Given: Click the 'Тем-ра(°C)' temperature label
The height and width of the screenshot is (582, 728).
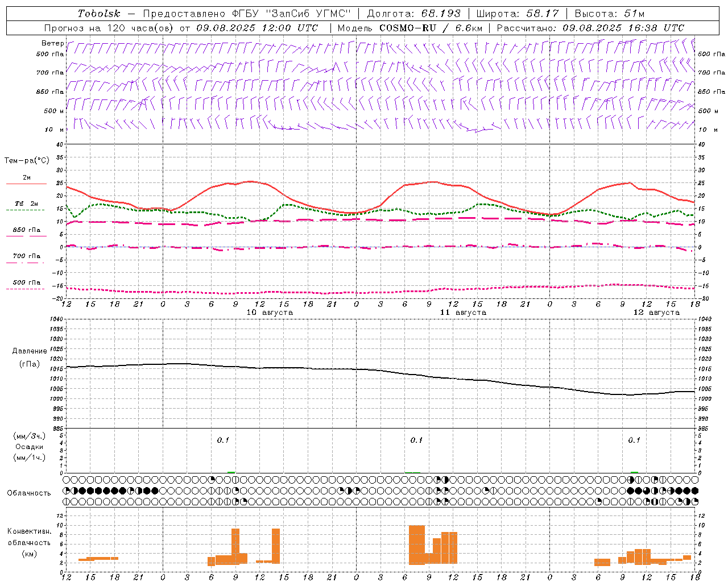Looking at the screenshot, I should (27, 161).
